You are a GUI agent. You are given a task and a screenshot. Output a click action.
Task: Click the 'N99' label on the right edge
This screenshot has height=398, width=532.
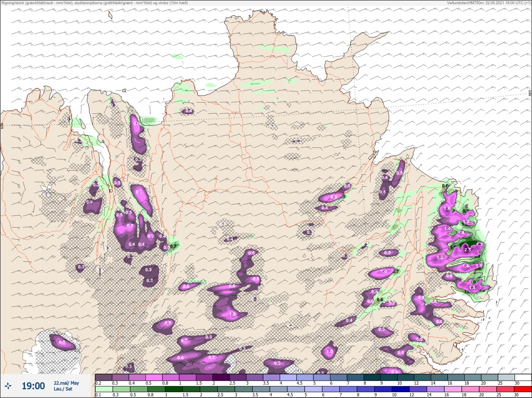tap(530, 94)
